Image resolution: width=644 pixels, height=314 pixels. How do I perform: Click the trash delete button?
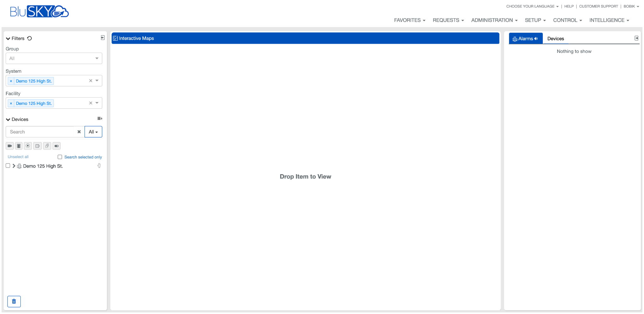pyautogui.click(x=14, y=301)
